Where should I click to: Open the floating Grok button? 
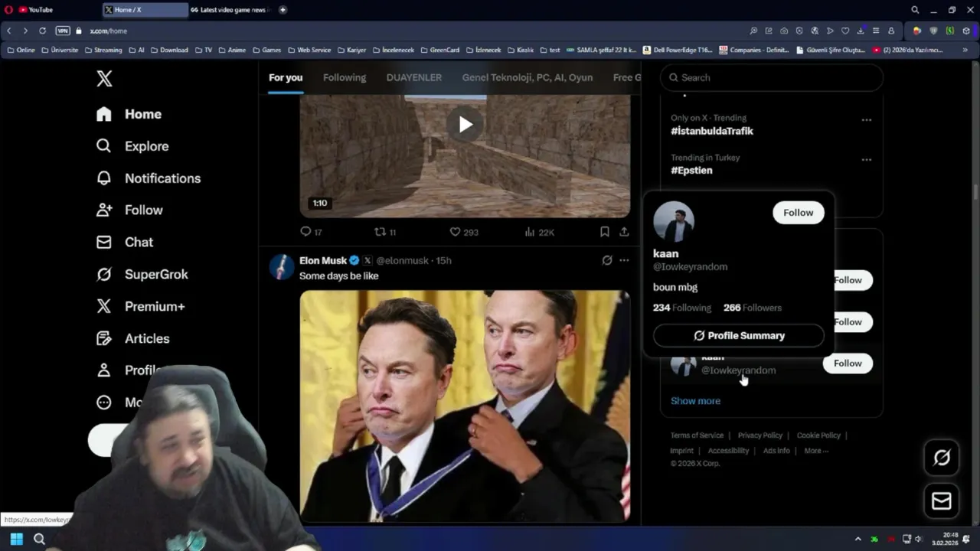click(942, 458)
